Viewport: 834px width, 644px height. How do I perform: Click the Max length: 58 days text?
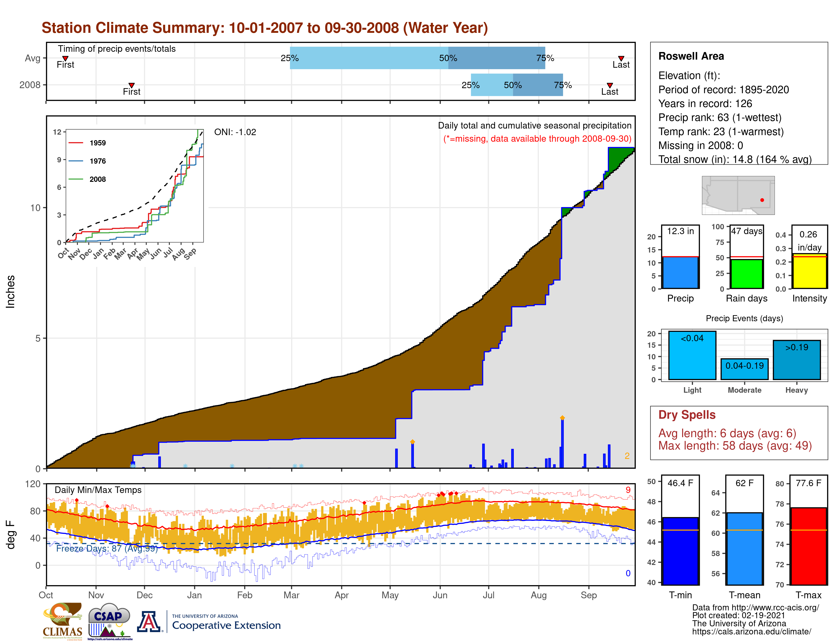coord(735,445)
